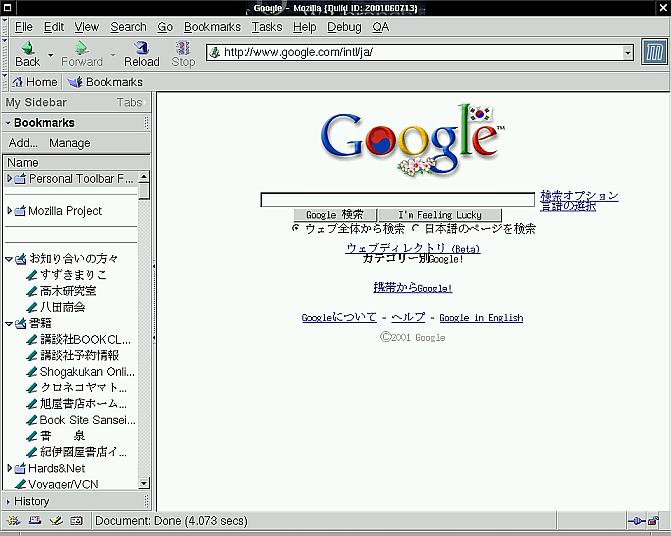Open the 言語の選択 link
The width and height of the screenshot is (671, 536).
(568, 206)
